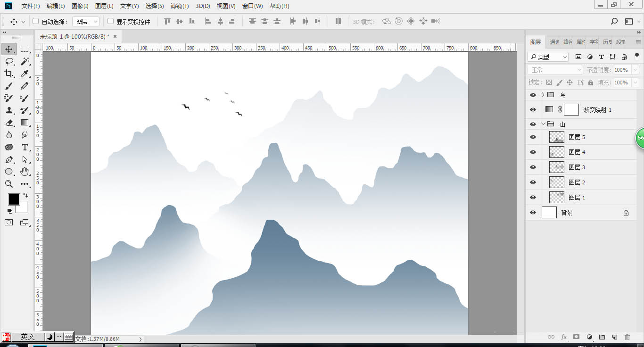This screenshot has width=644, height=347.
Task: Delete the selected layer with trash icon
Action: click(x=627, y=337)
